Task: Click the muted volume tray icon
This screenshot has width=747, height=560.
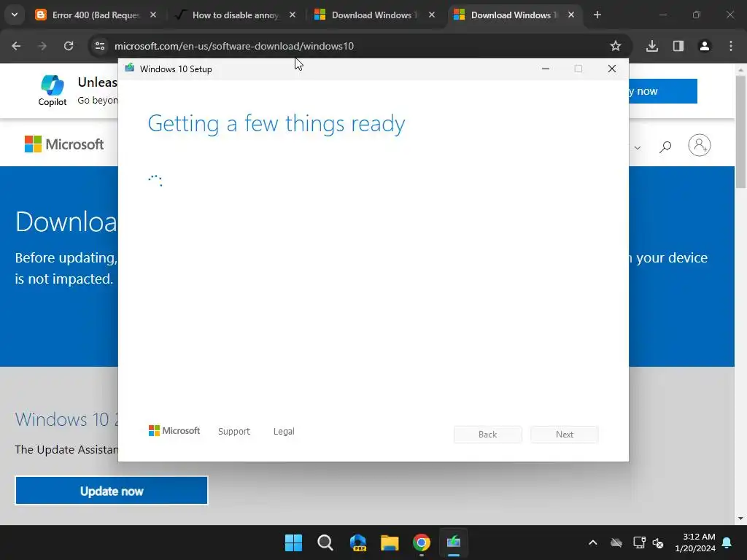Action: 658,542
